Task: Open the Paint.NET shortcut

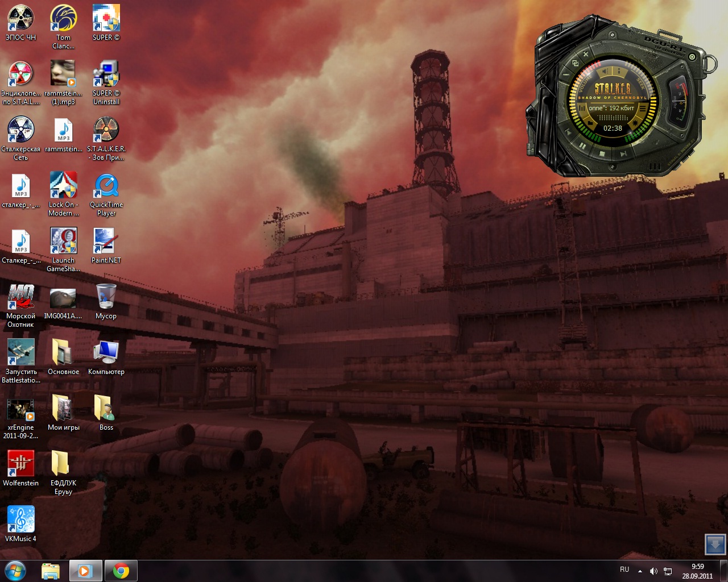Action: 106,246
